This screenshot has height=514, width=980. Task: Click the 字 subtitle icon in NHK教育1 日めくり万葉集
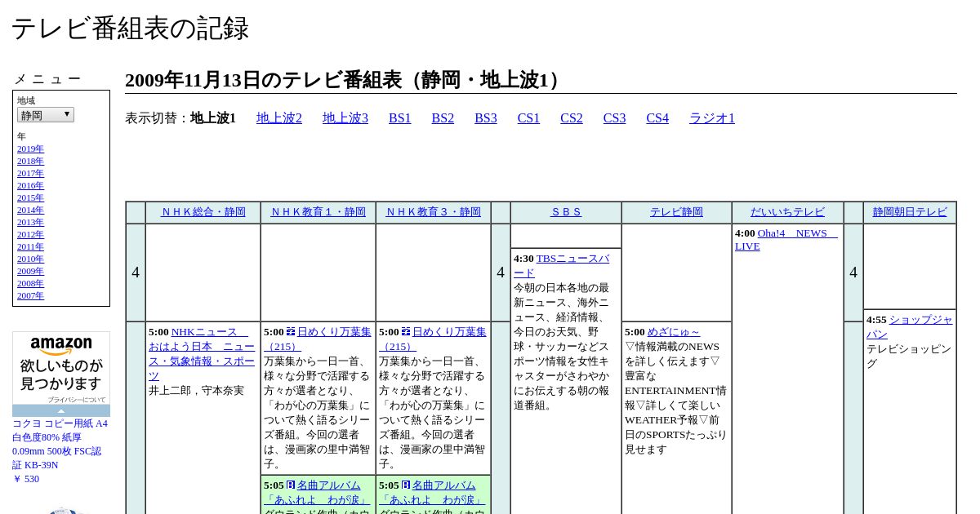(x=291, y=332)
